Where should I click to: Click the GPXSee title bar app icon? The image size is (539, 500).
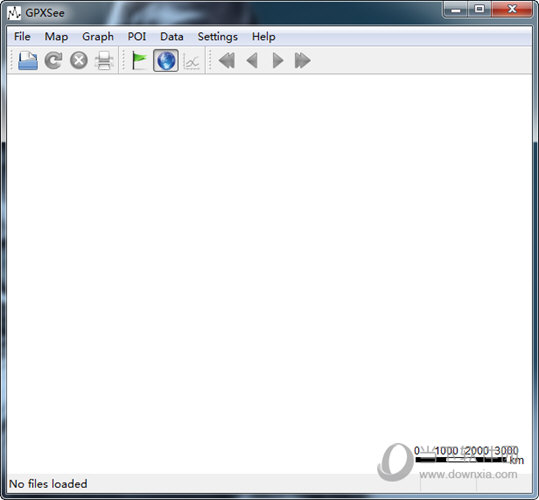(14, 13)
